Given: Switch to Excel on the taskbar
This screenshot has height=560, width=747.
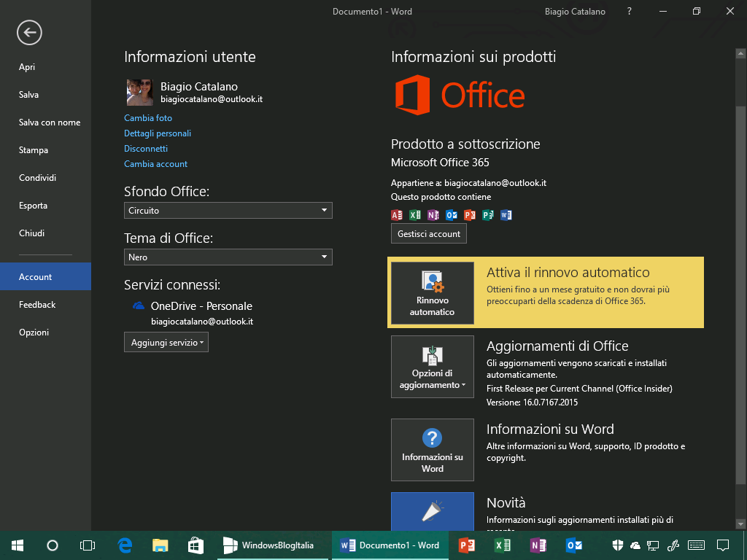Looking at the screenshot, I should click(502, 545).
